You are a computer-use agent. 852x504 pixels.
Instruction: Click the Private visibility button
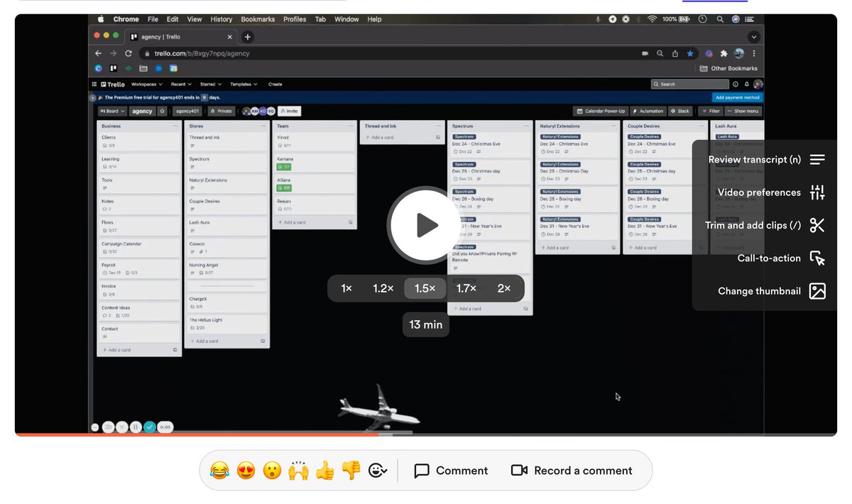point(221,111)
